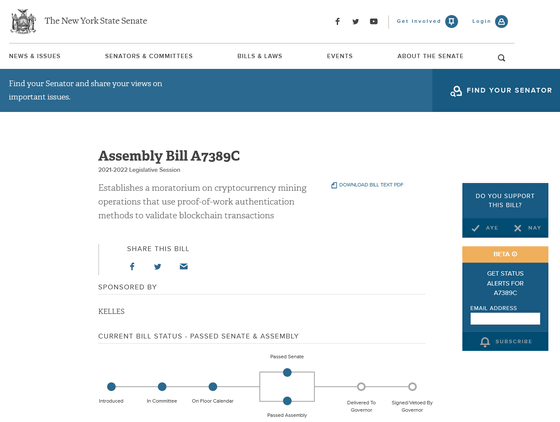Click the Passed Senate status marker

287,373
